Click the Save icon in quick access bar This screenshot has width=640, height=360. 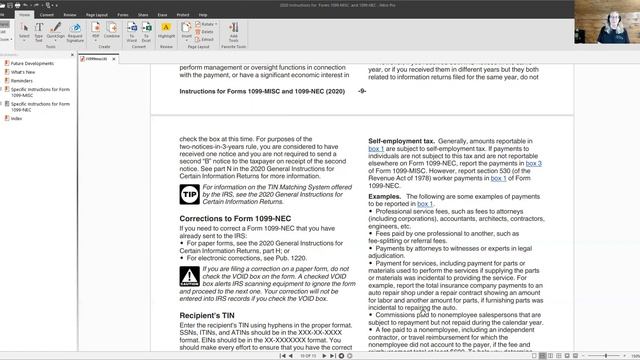tap(10, 5)
